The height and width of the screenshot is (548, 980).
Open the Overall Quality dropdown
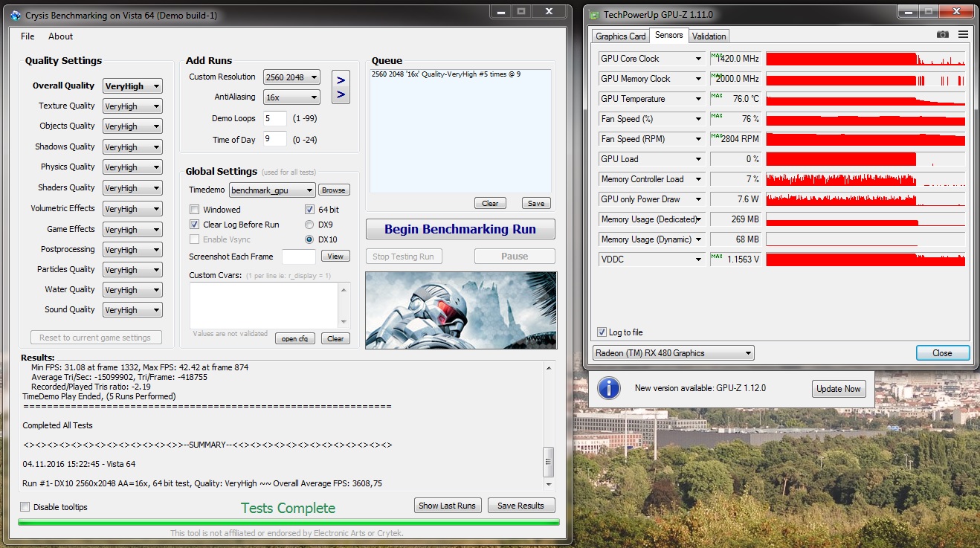click(132, 86)
